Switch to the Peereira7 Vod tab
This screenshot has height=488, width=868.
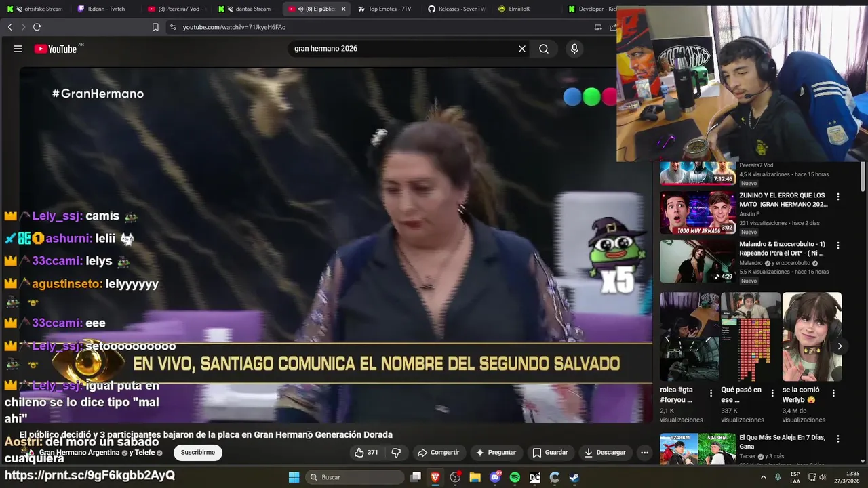[x=176, y=9]
